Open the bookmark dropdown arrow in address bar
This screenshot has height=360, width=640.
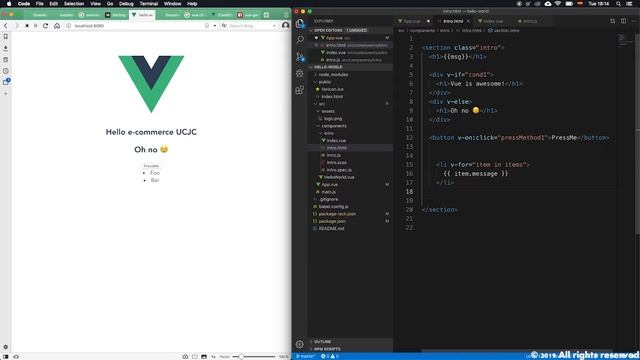(x=215, y=25)
